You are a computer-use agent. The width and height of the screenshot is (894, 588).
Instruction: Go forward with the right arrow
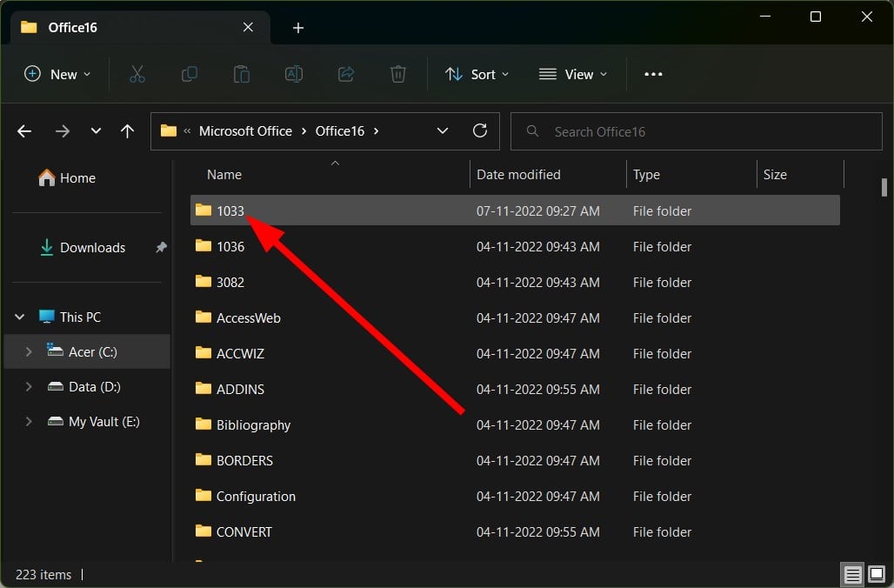62,131
